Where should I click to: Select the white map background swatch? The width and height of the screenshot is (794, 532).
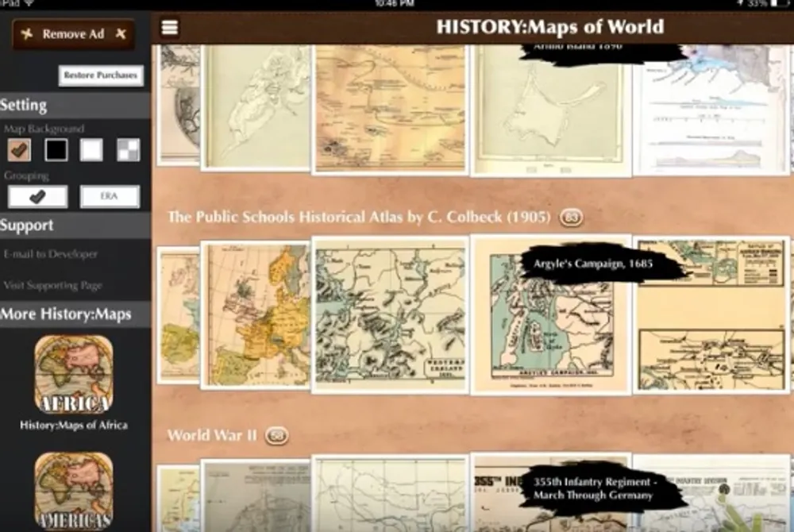(x=91, y=150)
